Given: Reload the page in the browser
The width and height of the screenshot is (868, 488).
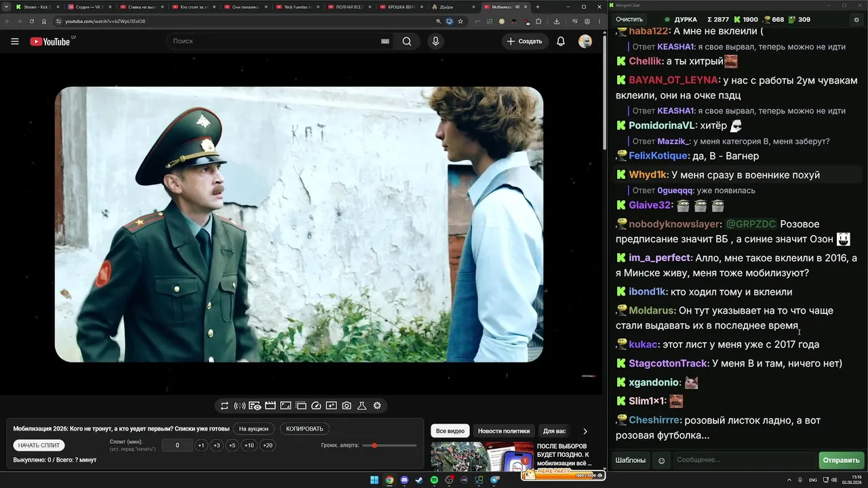Looking at the screenshot, I should pyautogui.click(x=31, y=21).
